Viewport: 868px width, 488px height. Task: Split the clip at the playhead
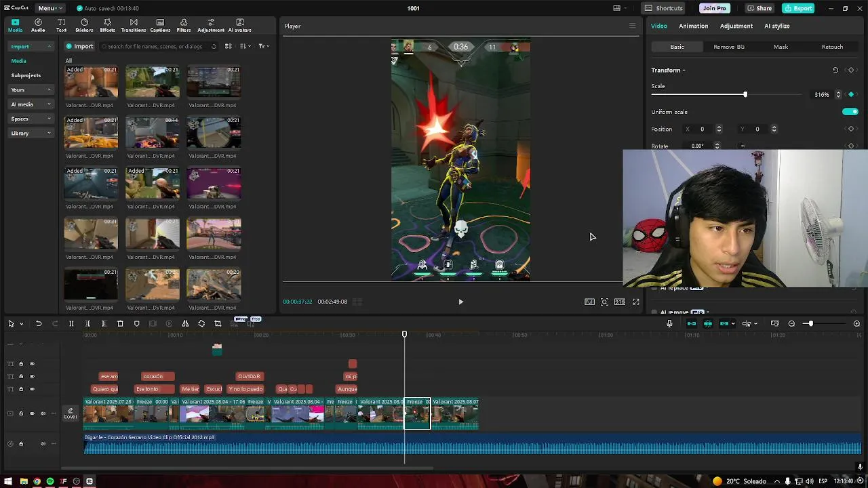coord(71,324)
